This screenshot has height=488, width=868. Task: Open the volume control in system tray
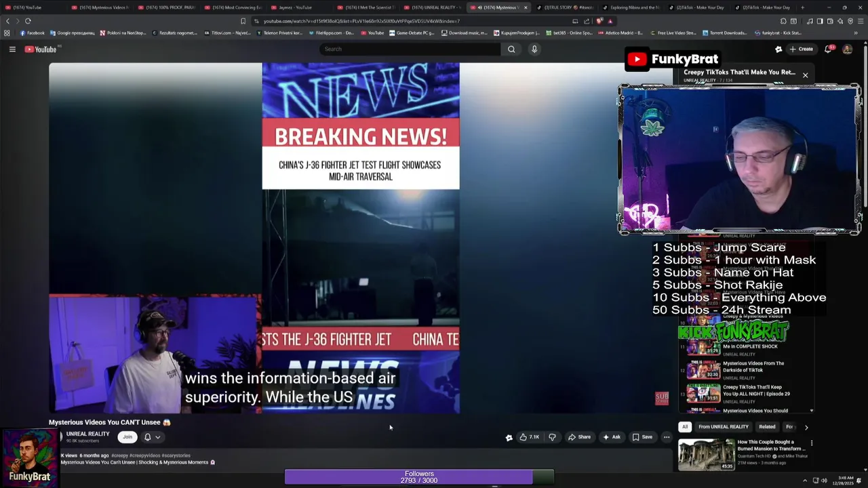824,480
